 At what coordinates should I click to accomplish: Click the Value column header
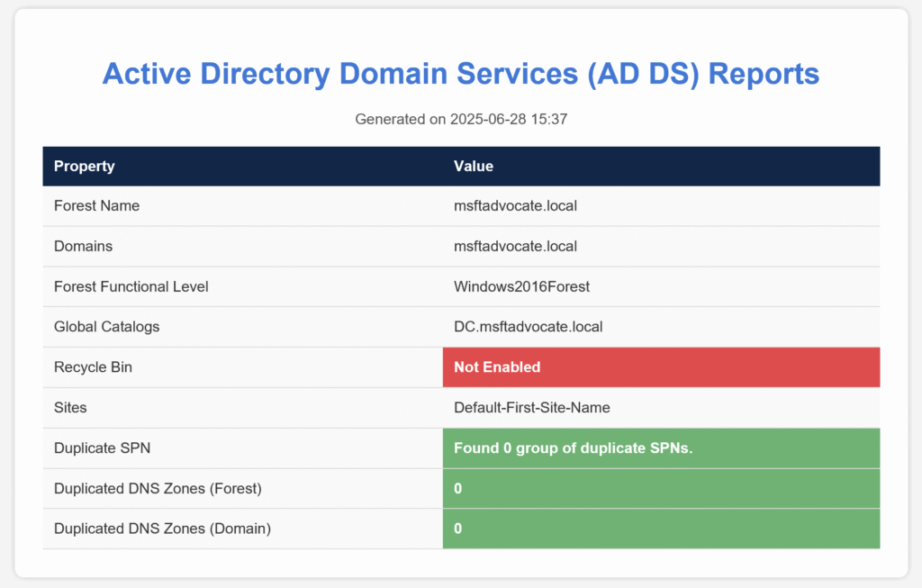click(474, 167)
